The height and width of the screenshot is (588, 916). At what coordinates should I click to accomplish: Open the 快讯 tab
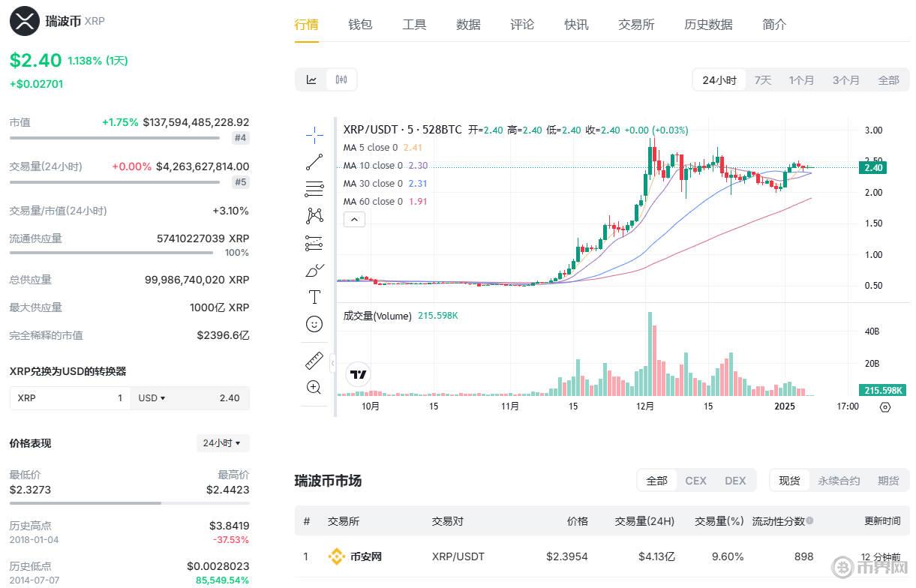[x=576, y=24]
